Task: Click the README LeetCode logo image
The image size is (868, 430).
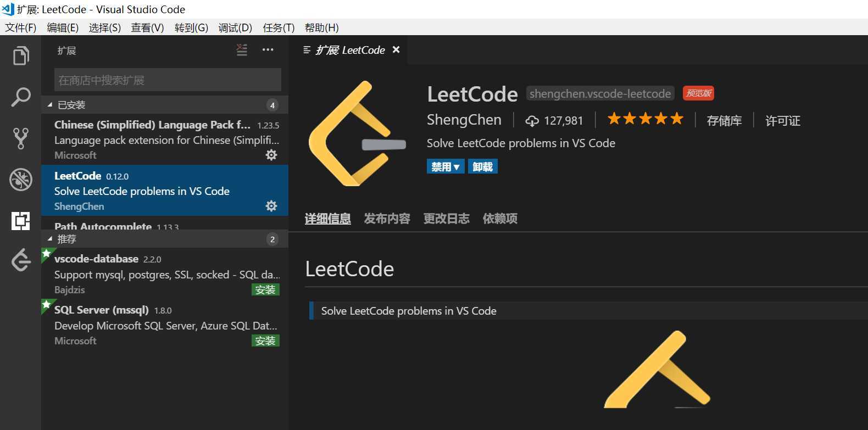Action: click(657, 369)
